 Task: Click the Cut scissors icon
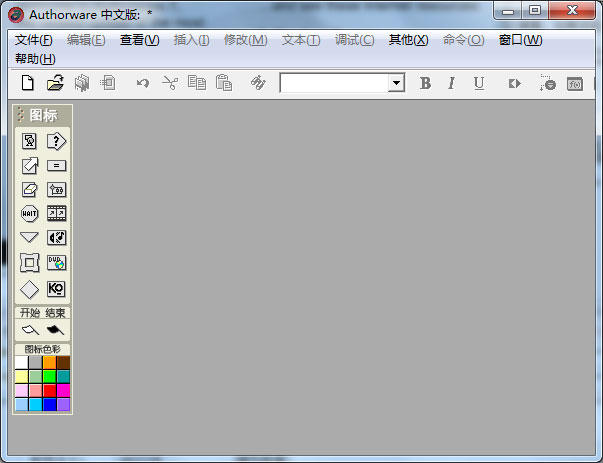(170, 83)
